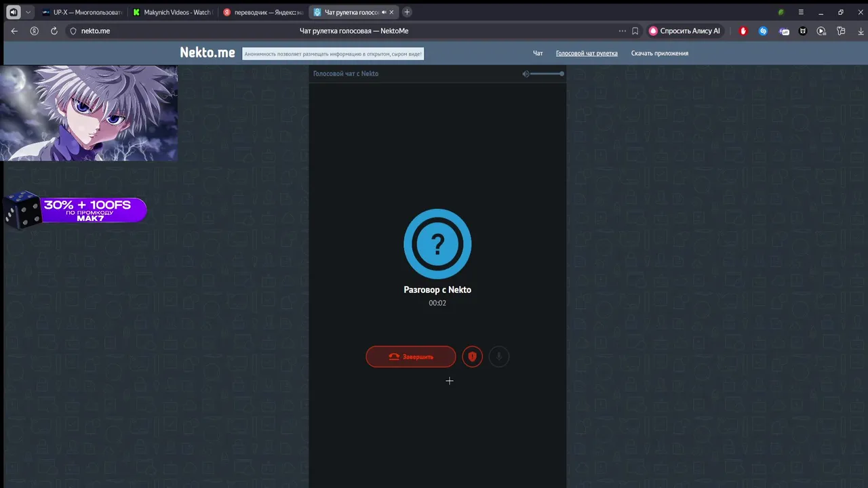Close the Чат рулетка голосовая tab
This screenshot has width=868, height=488.
(x=393, y=12)
